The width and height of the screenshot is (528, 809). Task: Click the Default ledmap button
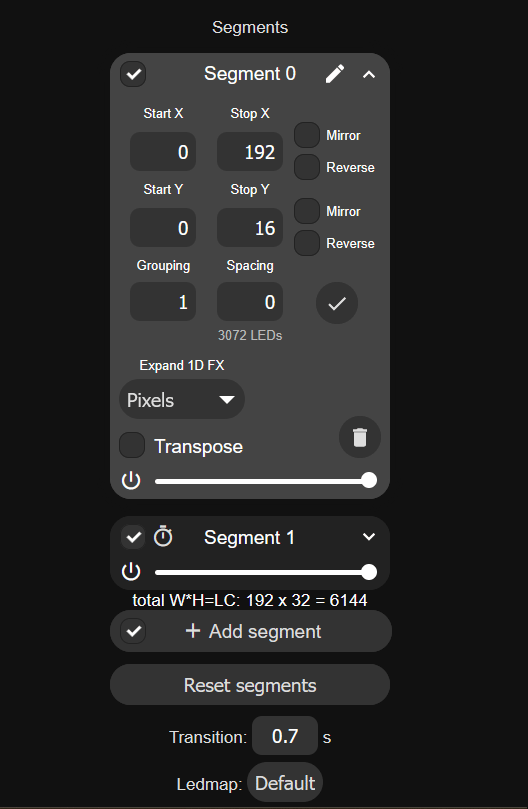click(x=285, y=783)
